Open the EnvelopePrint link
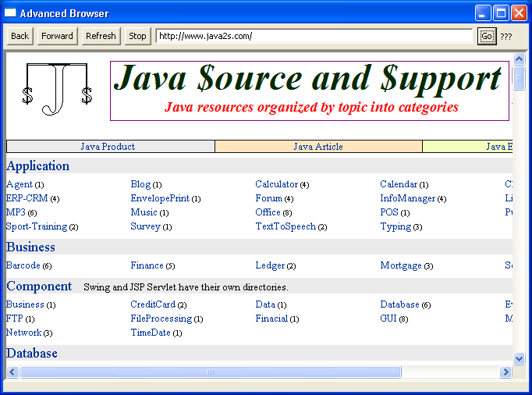Screen dimensions: 532x395 [x=160, y=198]
